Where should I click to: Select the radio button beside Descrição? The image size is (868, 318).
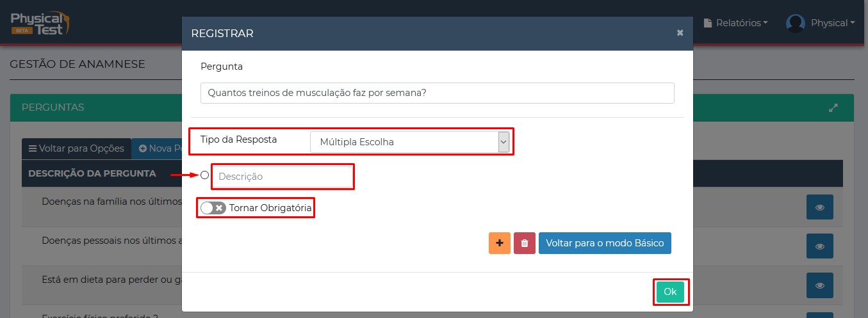coord(205,175)
